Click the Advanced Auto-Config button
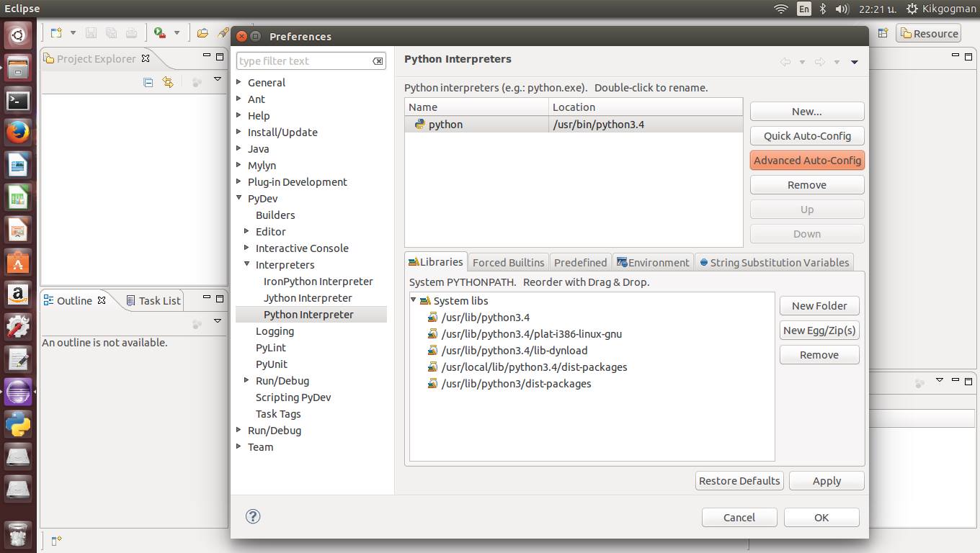980x553 pixels. [x=807, y=161]
